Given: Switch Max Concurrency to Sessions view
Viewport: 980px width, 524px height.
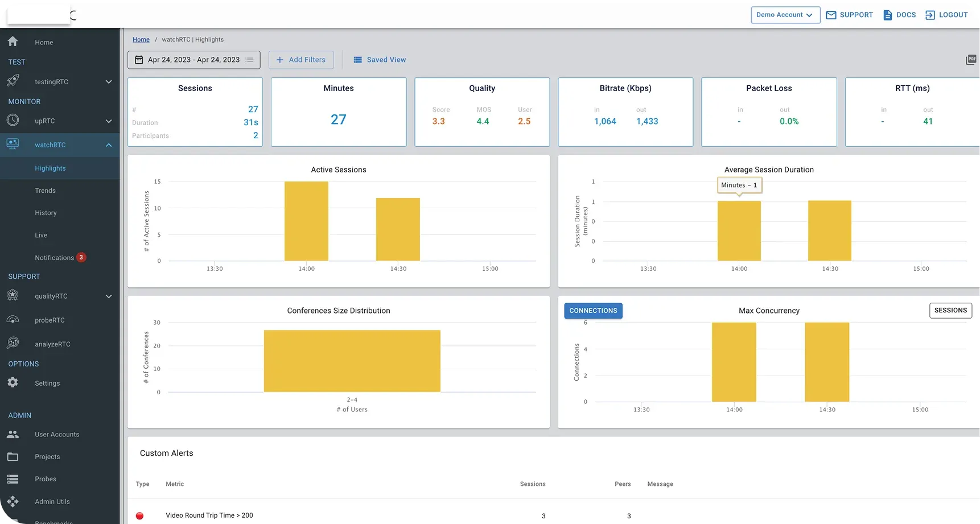Looking at the screenshot, I should coord(950,311).
